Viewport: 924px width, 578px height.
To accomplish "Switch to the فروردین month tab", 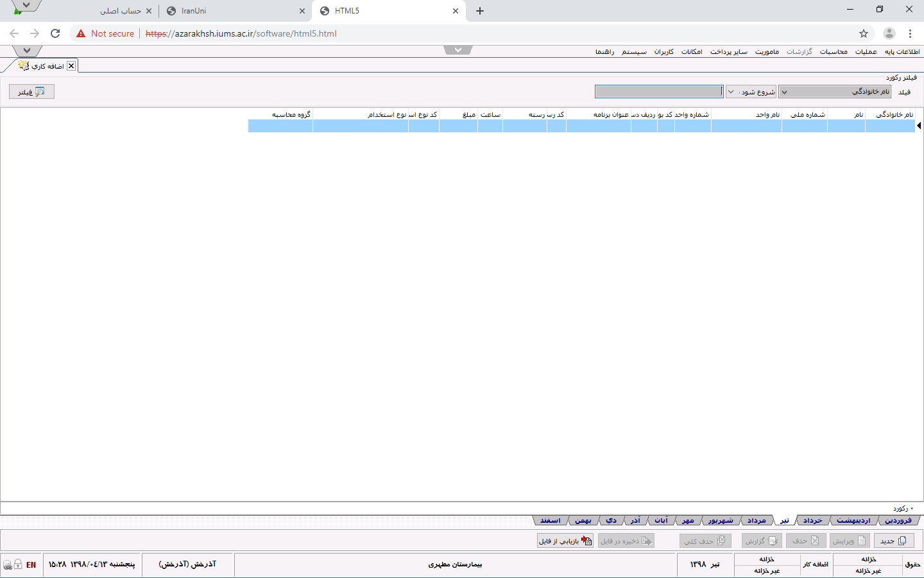I will 898,520.
